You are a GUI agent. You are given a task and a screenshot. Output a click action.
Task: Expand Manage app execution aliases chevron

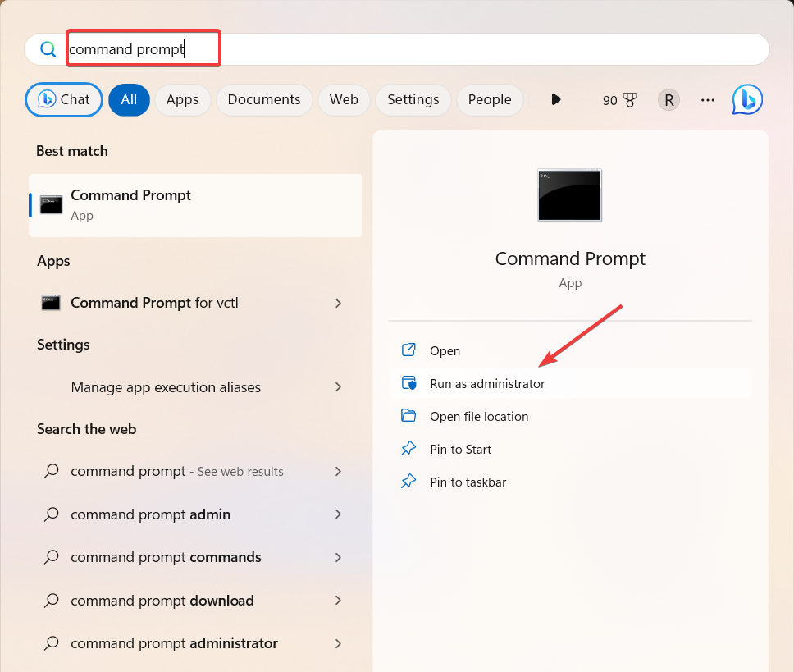(x=338, y=387)
